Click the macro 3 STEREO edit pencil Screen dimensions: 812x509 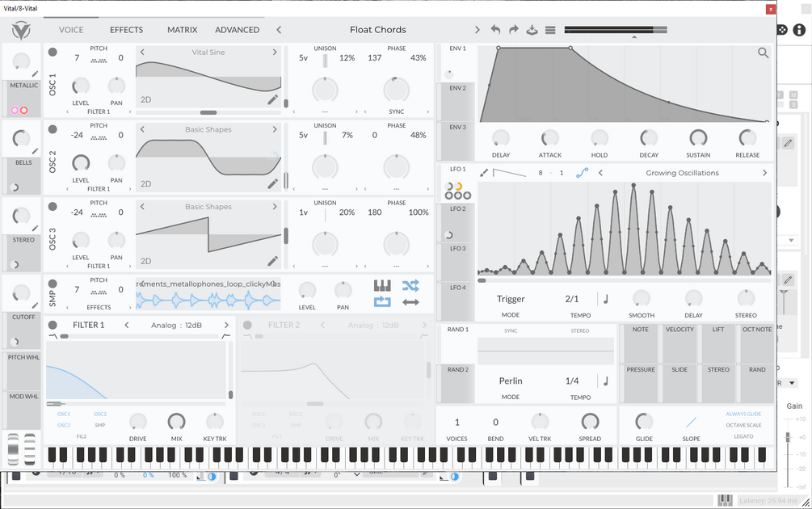pyautogui.click(x=35, y=229)
